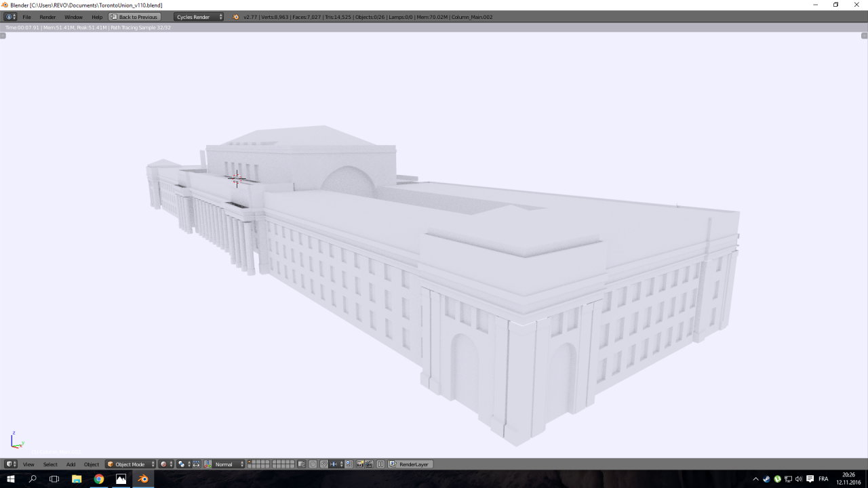Open the Add menu in viewport header
Viewport: 868px width, 488px height.
click(71, 464)
